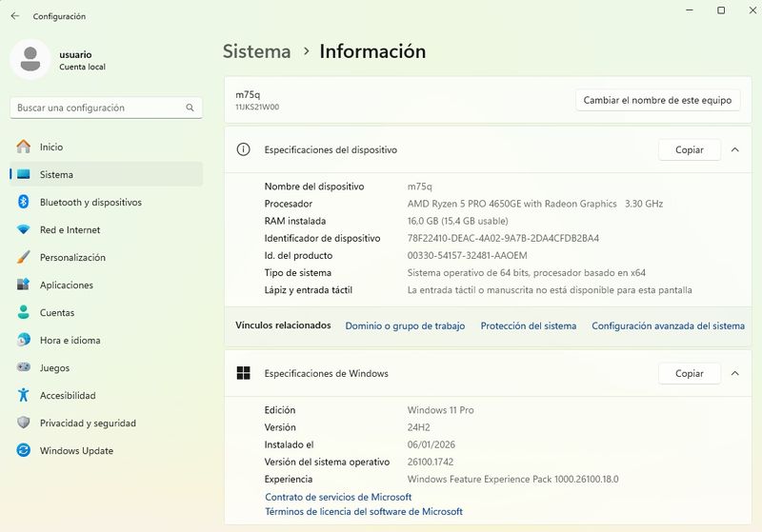Open the Inicio settings page

pos(107,147)
